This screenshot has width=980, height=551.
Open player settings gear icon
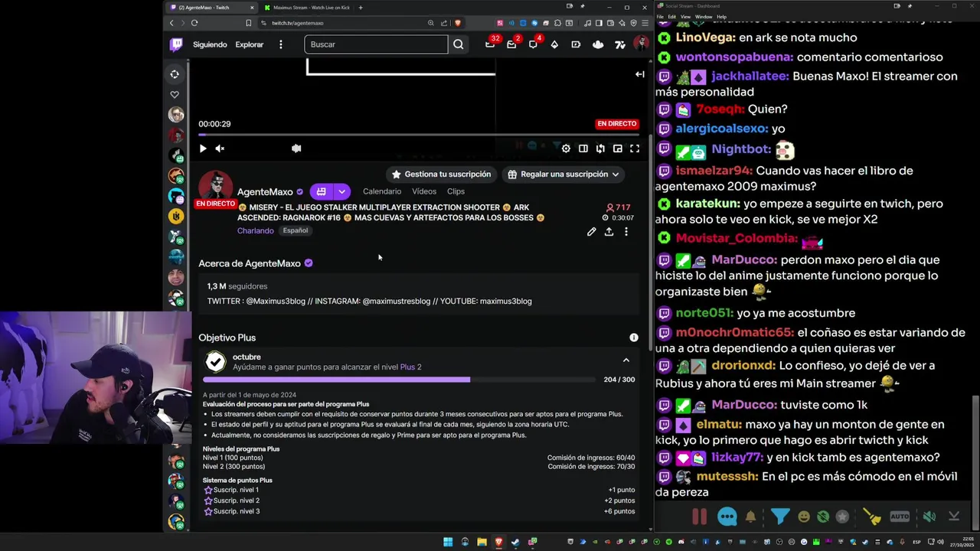point(566,148)
